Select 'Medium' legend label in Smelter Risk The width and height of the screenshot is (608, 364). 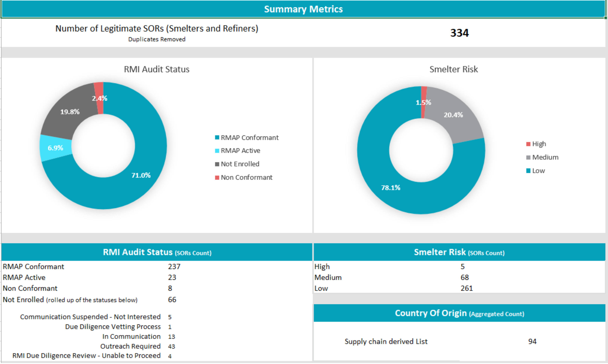(545, 157)
